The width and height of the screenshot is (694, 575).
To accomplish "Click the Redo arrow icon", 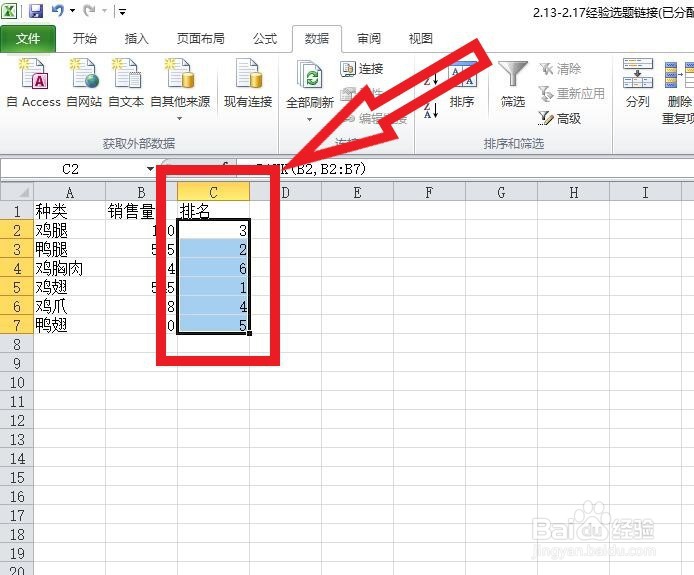I will pos(89,11).
